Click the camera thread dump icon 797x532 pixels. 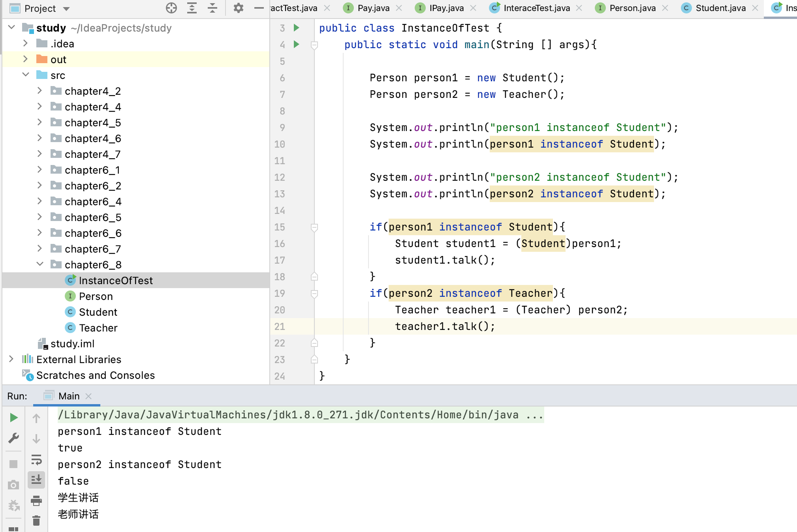(x=13, y=485)
